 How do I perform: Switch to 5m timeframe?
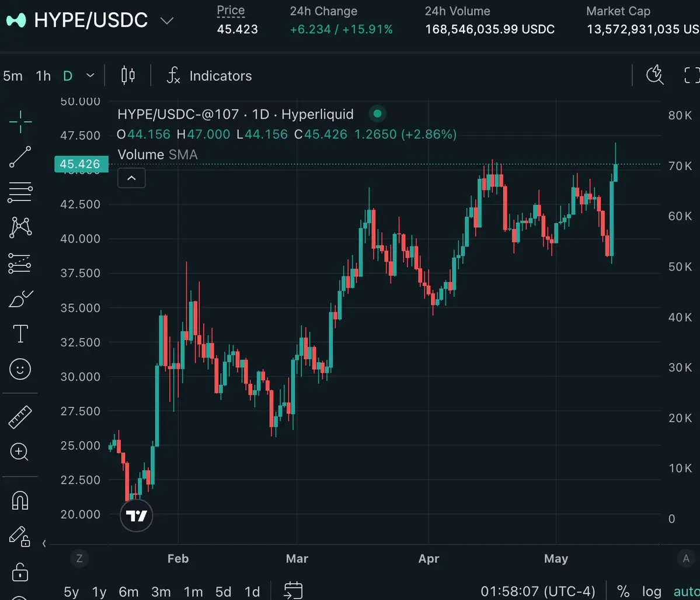(12, 76)
